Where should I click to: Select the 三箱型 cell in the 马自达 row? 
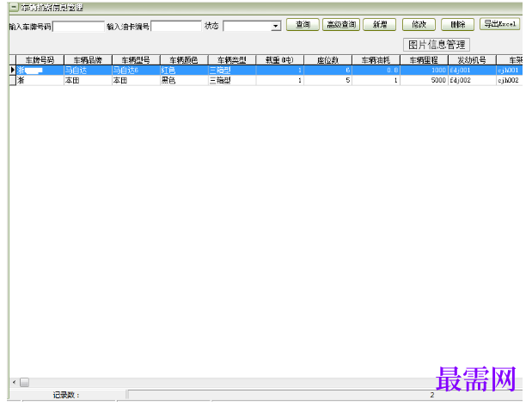[232, 71]
